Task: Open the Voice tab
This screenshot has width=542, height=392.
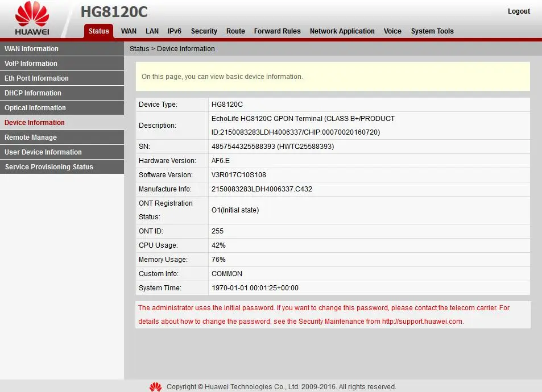Action: 392,31
